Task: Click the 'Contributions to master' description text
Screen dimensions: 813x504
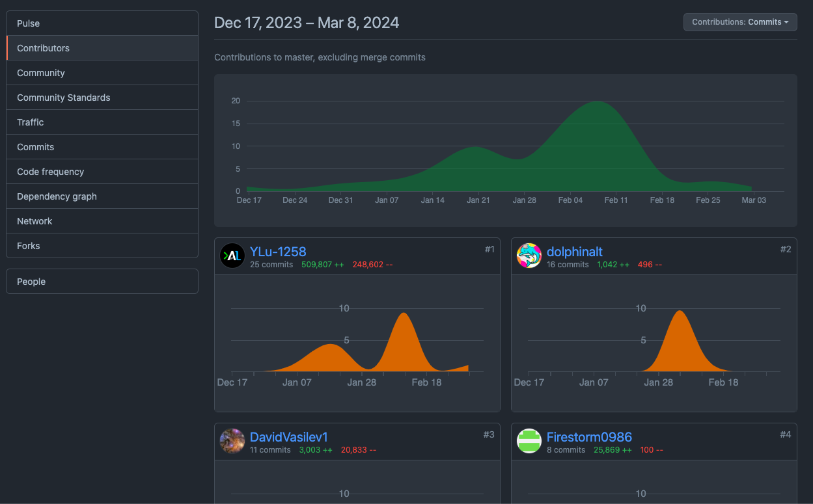Action: (x=320, y=57)
